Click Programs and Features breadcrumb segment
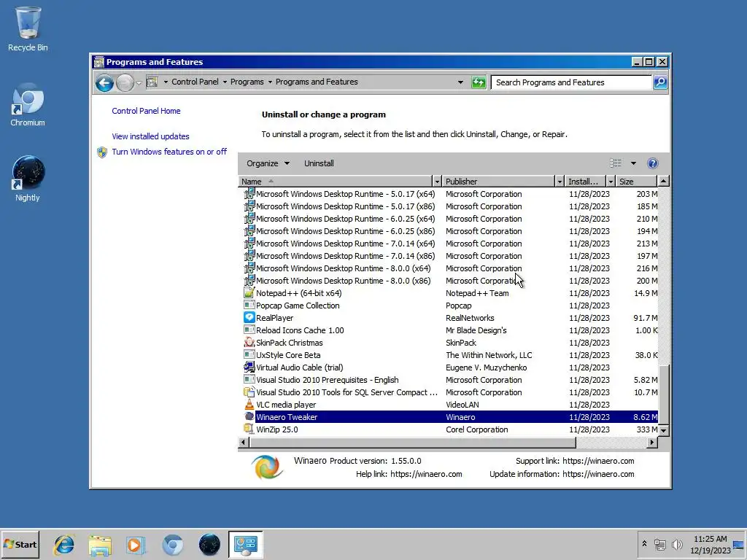This screenshot has width=747, height=560. 317,82
